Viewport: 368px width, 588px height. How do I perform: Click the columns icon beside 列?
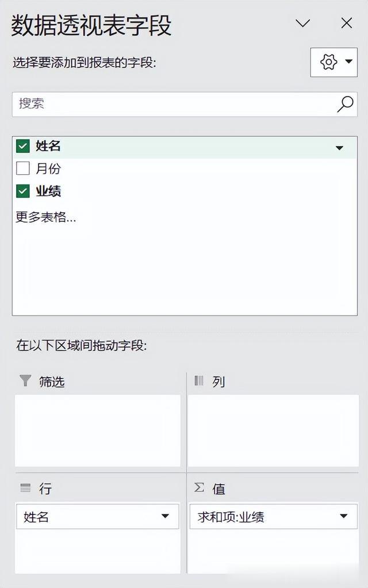click(x=199, y=381)
